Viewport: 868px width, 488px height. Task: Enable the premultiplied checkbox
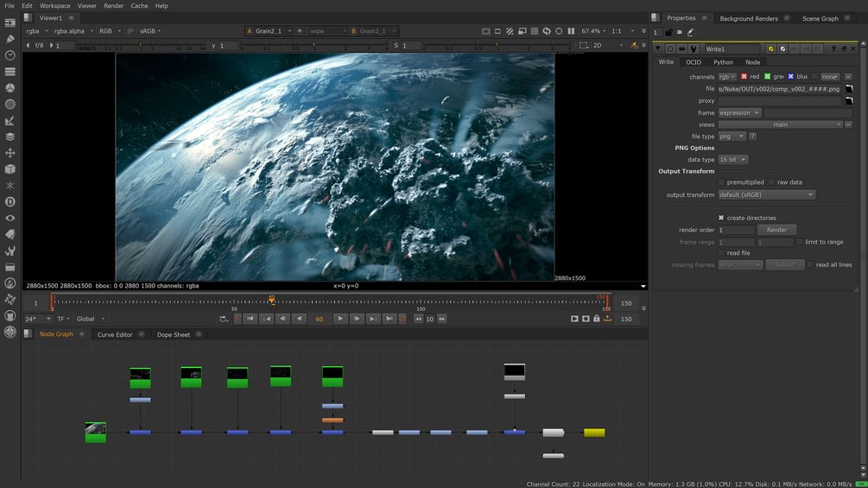tap(721, 182)
